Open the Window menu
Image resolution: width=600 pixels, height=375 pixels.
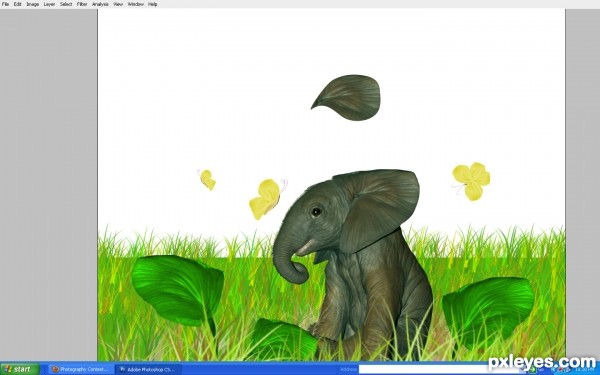tap(135, 4)
